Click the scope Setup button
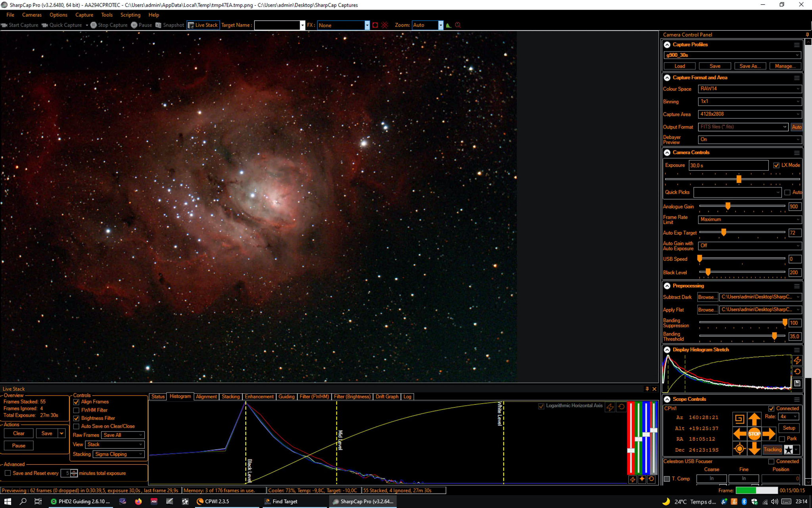Image resolution: width=812 pixels, height=508 pixels. click(x=789, y=428)
